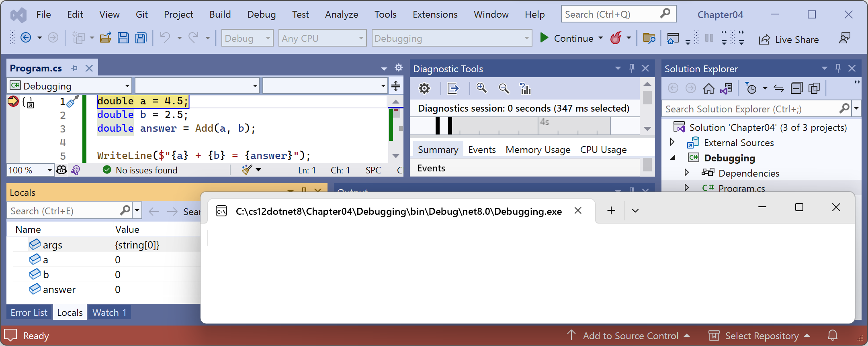
Task: Pin the Program.cs tab
Action: (x=74, y=68)
